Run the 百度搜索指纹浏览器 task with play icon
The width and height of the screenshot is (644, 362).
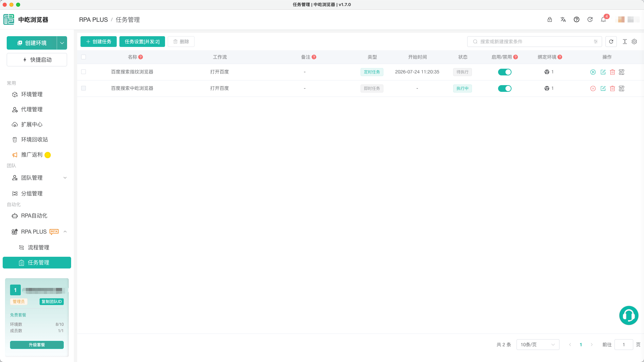(593, 72)
